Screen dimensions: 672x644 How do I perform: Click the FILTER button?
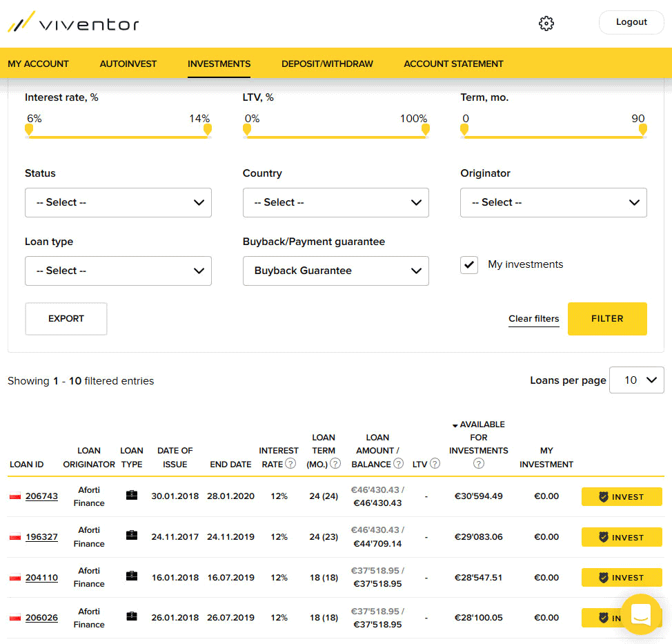[607, 318]
